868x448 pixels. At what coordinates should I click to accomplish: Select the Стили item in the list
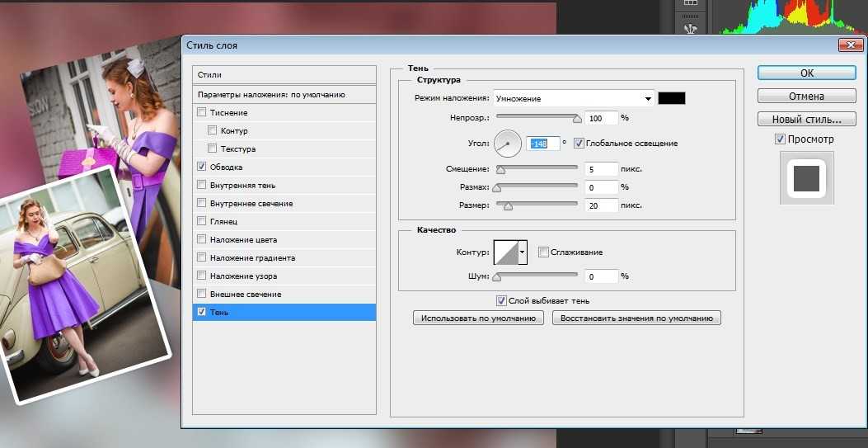pyautogui.click(x=284, y=75)
